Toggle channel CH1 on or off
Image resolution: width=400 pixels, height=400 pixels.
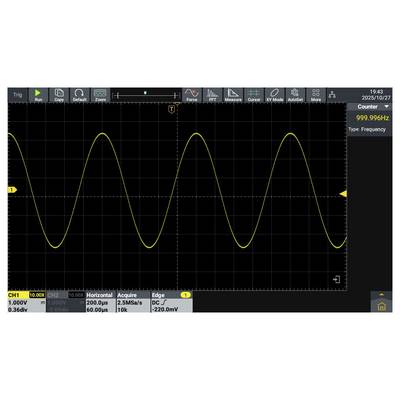coord(26,302)
